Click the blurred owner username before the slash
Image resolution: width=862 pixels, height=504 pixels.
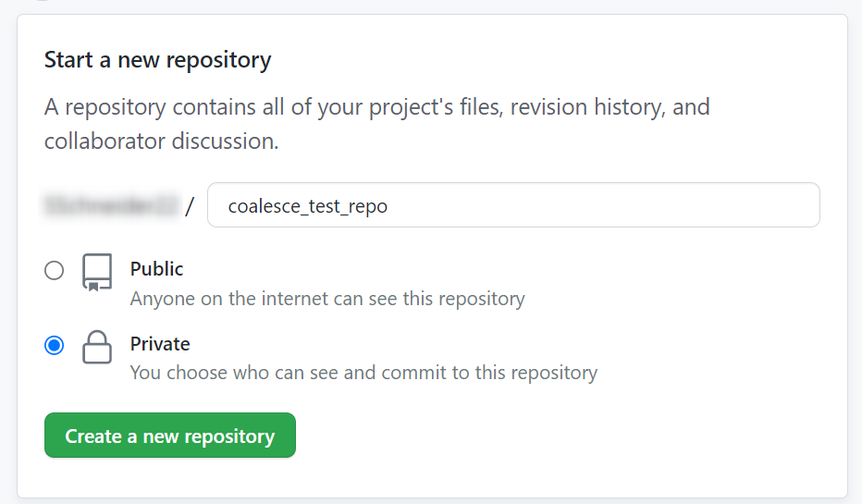click(110, 205)
